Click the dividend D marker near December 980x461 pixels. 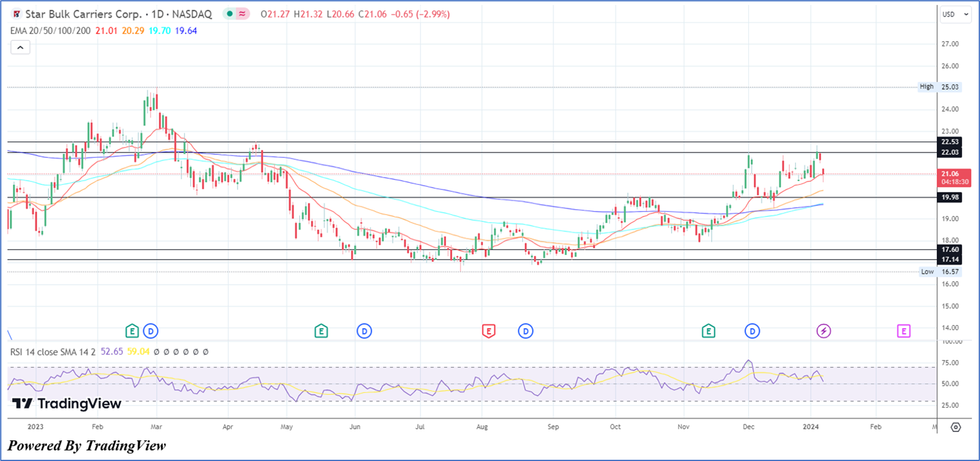[752, 331]
